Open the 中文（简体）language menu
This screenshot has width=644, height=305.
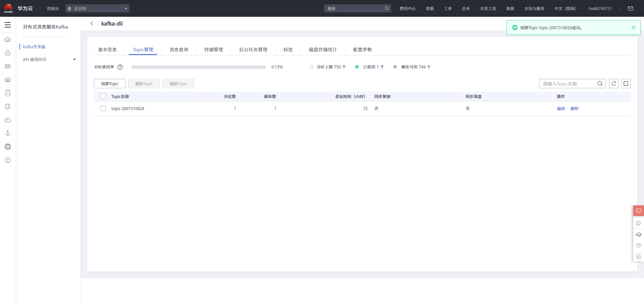pos(565,8)
